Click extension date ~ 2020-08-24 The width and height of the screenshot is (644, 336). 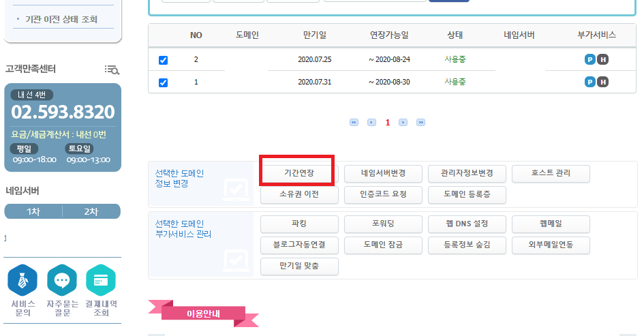click(x=389, y=59)
